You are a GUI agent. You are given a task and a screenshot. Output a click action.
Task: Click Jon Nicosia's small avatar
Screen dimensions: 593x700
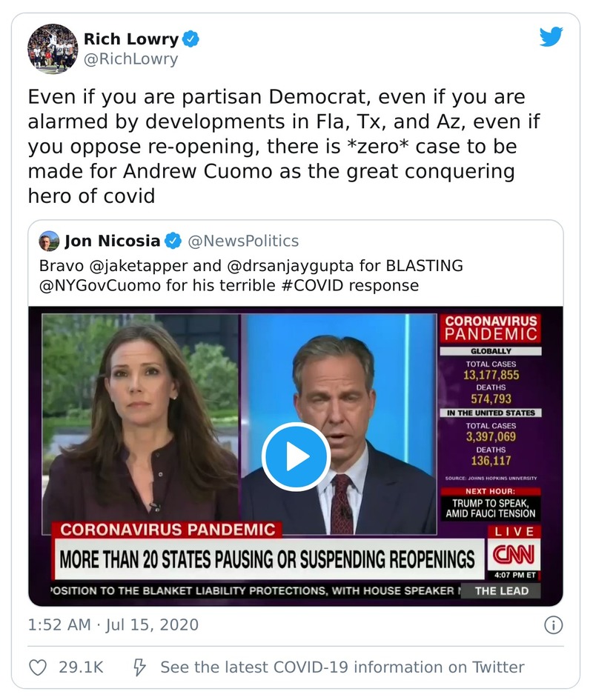coord(49,241)
